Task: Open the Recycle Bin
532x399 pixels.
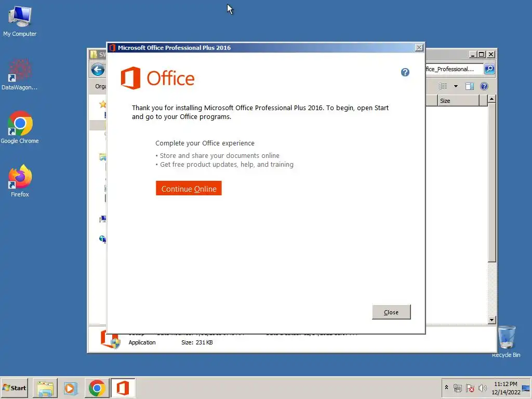Action: pyautogui.click(x=506, y=341)
